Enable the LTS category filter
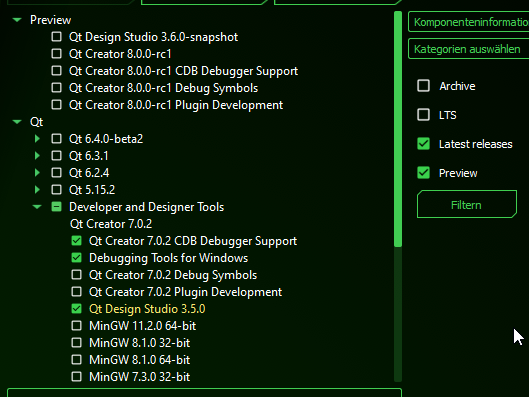This screenshot has height=397, width=529. 423,115
